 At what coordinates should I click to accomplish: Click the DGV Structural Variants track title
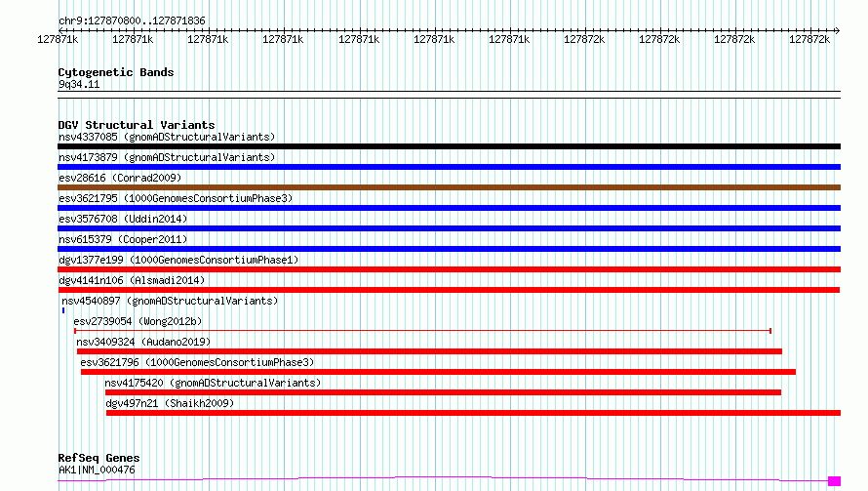(137, 125)
